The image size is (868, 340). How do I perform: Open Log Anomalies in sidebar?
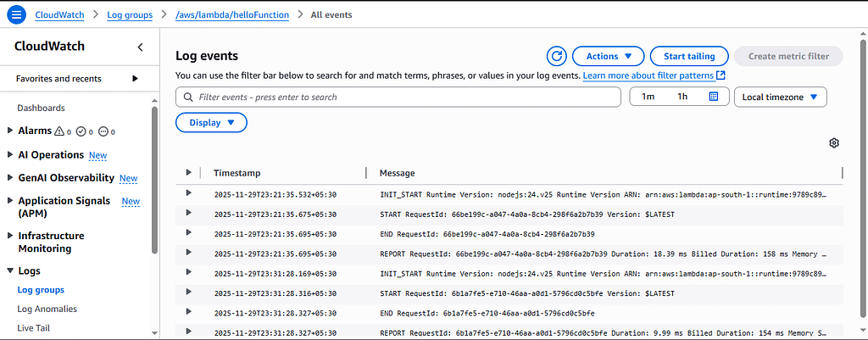47,309
